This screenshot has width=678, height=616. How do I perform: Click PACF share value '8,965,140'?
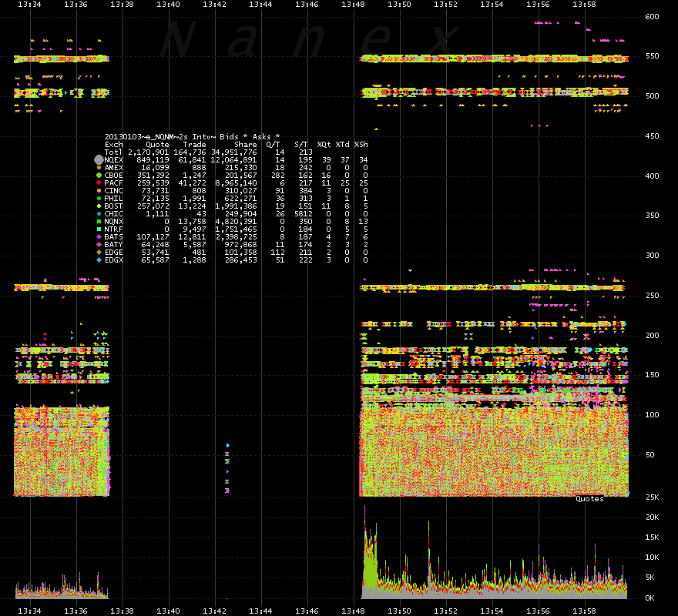[x=236, y=182]
